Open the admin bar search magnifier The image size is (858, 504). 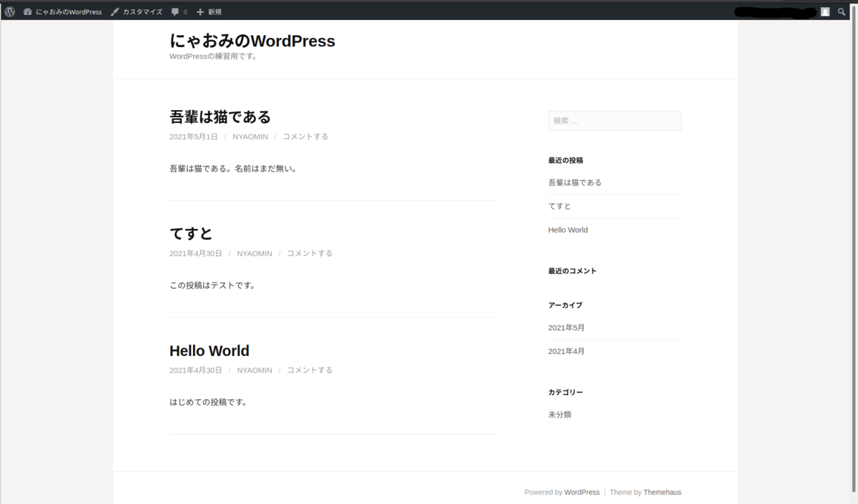point(842,12)
